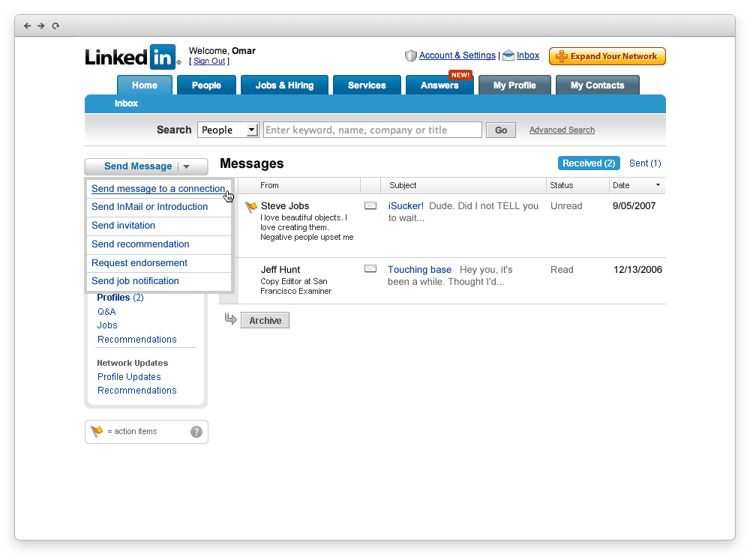Collapse the Send Message dropdown arrow
The height and width of the screenshot is (560, 750).
pos(187,167)
